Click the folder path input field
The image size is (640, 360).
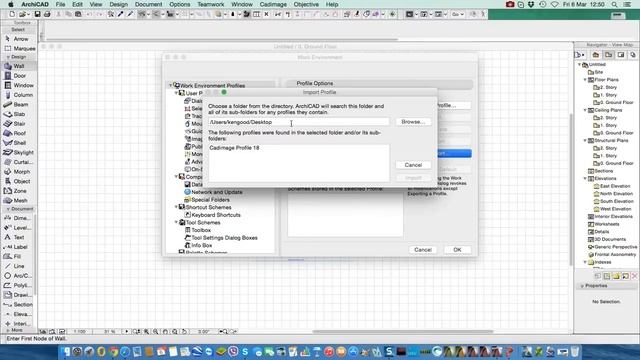[x=298, y=122]
